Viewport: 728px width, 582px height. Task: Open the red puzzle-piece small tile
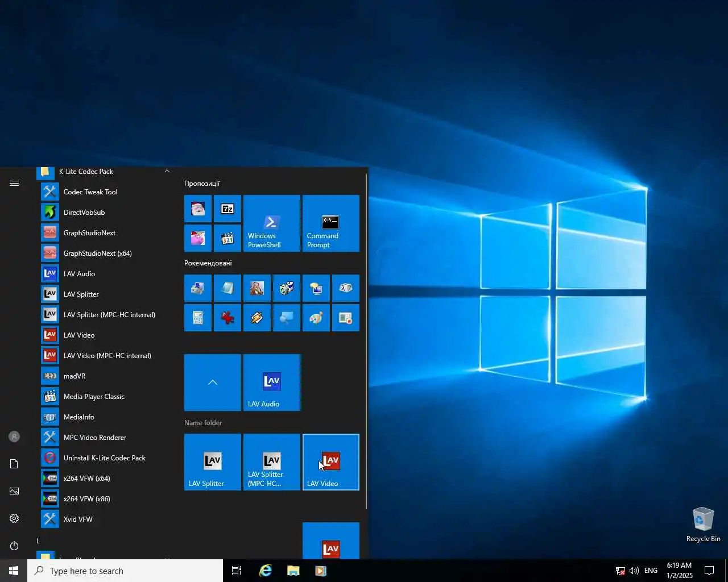pyautogui.click(x=227, y=318)
